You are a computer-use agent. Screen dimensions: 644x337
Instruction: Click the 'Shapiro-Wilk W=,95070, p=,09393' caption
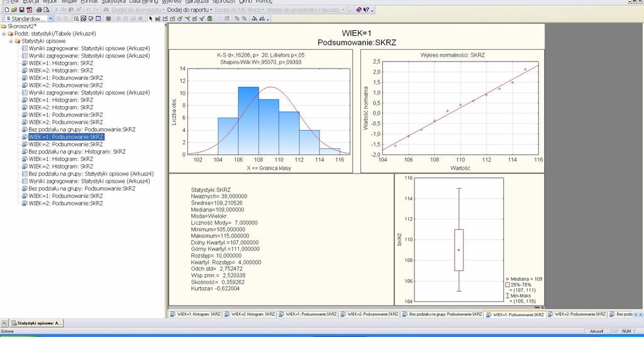(261, 62)
